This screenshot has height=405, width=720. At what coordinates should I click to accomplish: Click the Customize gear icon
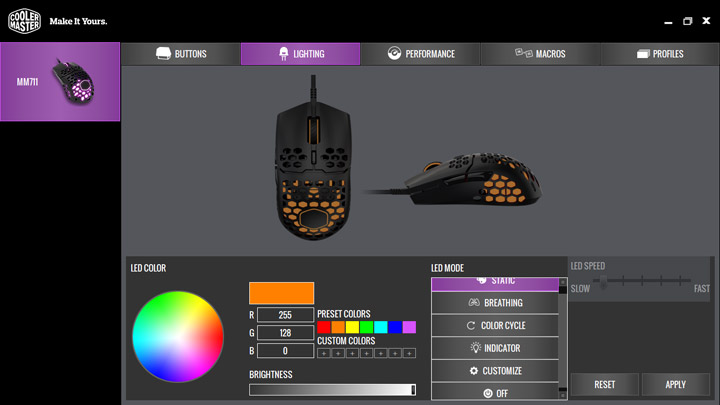click(x=474, y=371)
